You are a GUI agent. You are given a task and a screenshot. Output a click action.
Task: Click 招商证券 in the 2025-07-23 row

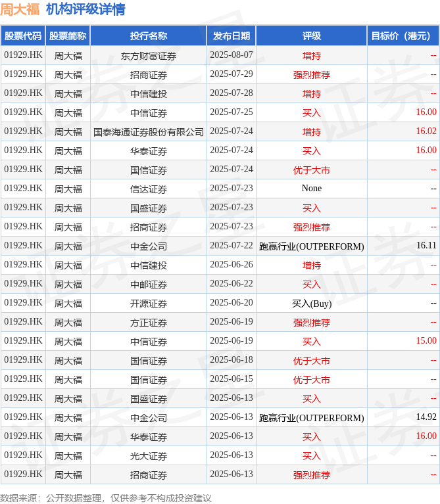click(x=149, y=227)
